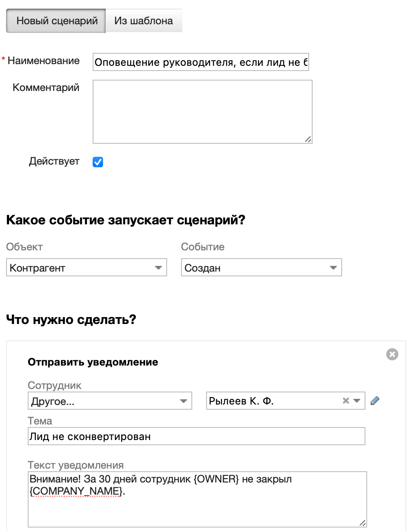The height and width of the screenshot is (531, 420).
Task: Click the comment box resize grip icon
Action: click(x=308, y=139)
